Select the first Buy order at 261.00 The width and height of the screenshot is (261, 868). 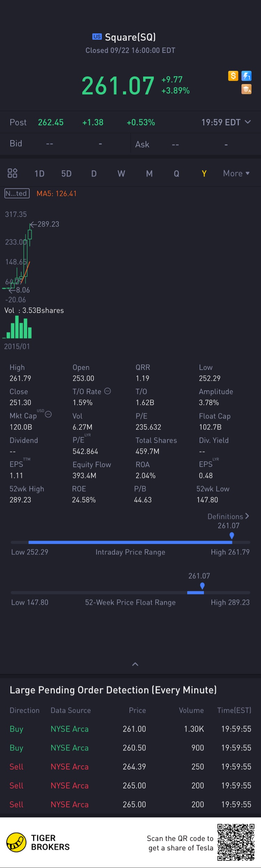click(x=130, y=729)
